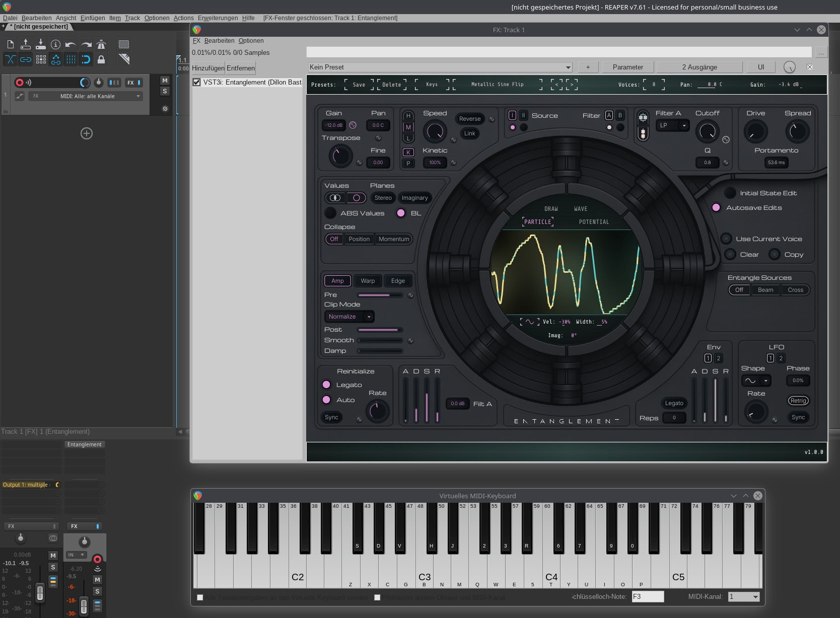Viewport: 840px width, 618px height.
Task: Toggle the metronome icon in the toolbar
Action: (101, 44)
